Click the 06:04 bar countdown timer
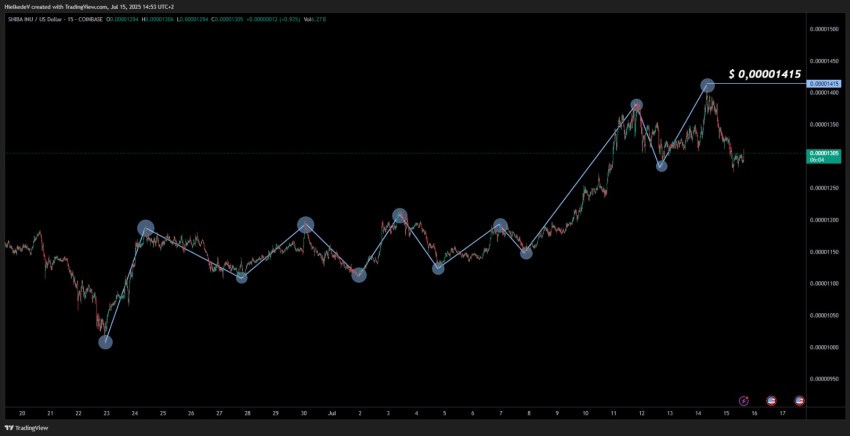Viewport: 850px width, 436px height. tap(816, 160)
